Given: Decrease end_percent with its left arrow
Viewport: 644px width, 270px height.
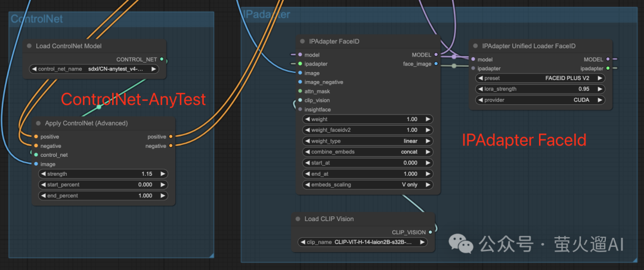Looking at the screenshot, I should pos(43,195).
